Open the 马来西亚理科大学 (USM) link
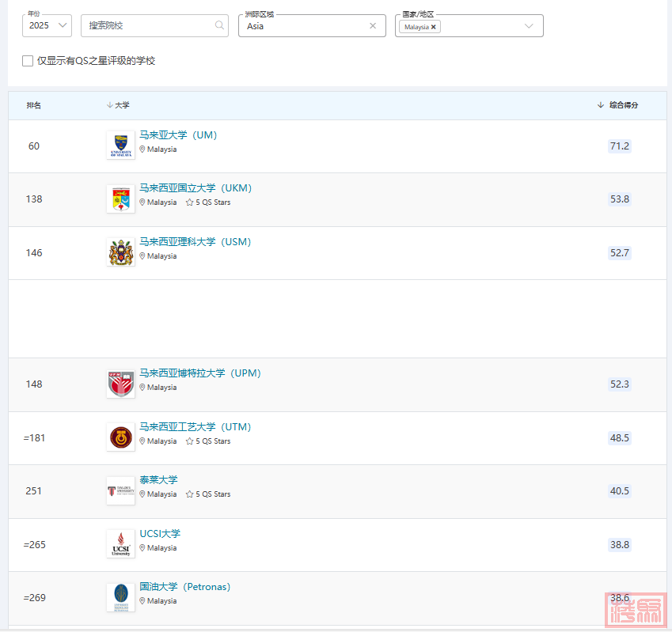This screenshot has width=672, height=632. (196, 242)
